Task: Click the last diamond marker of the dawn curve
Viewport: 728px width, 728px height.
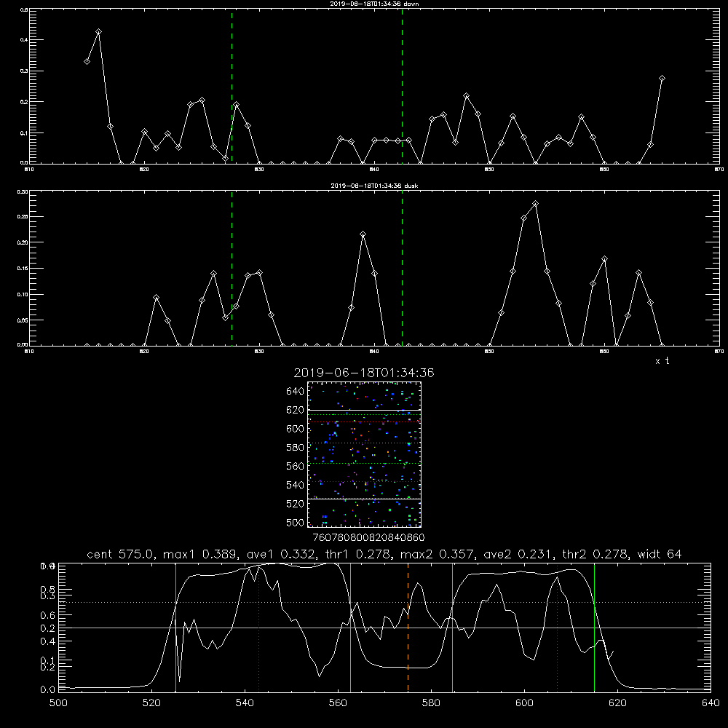Action: pos(662,79)
